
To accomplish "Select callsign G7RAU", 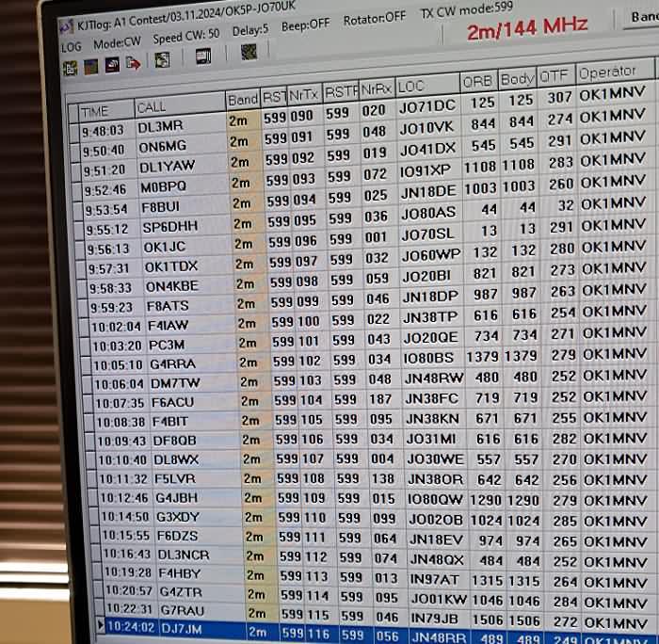I will pyautogui.click(x=182, y=610).
